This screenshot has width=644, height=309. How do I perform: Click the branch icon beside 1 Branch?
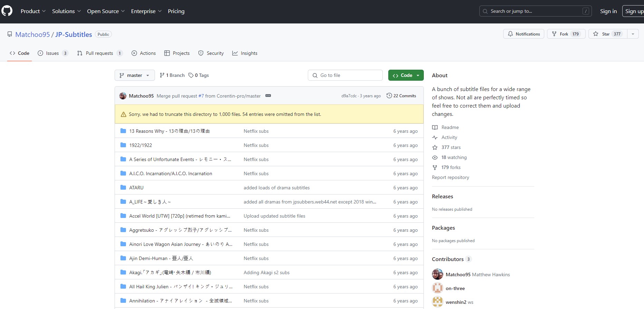[162, 75]
